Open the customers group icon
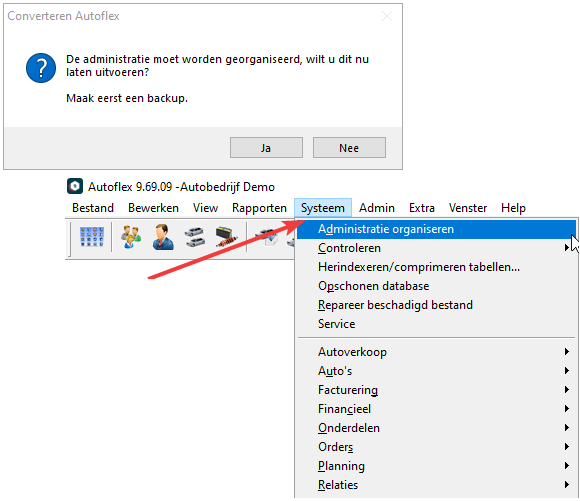Viewport: 580px width, 501px height. pyautogui.click(x=131, y=237)
